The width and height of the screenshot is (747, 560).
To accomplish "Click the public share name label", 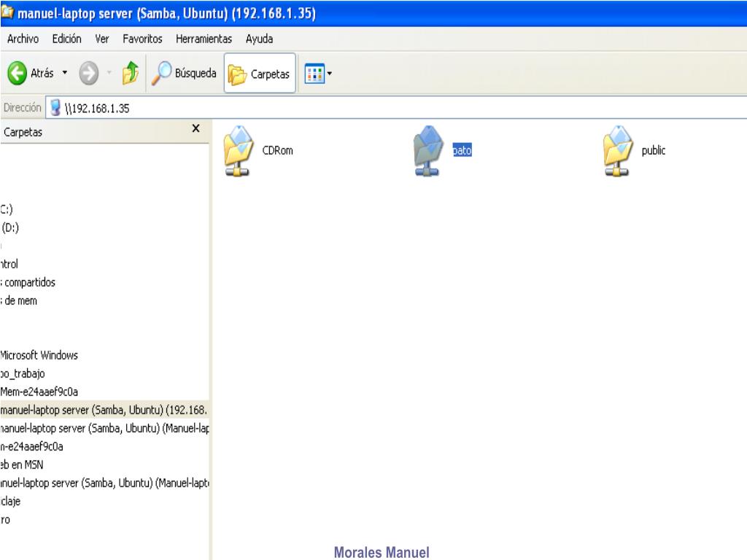I will (654, 150).
